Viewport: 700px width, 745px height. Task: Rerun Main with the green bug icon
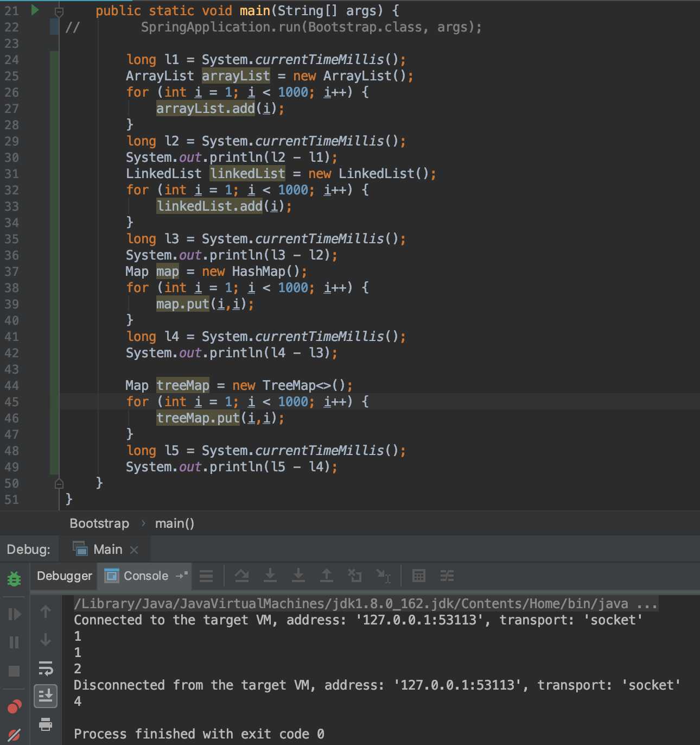[x=14, y=579]
